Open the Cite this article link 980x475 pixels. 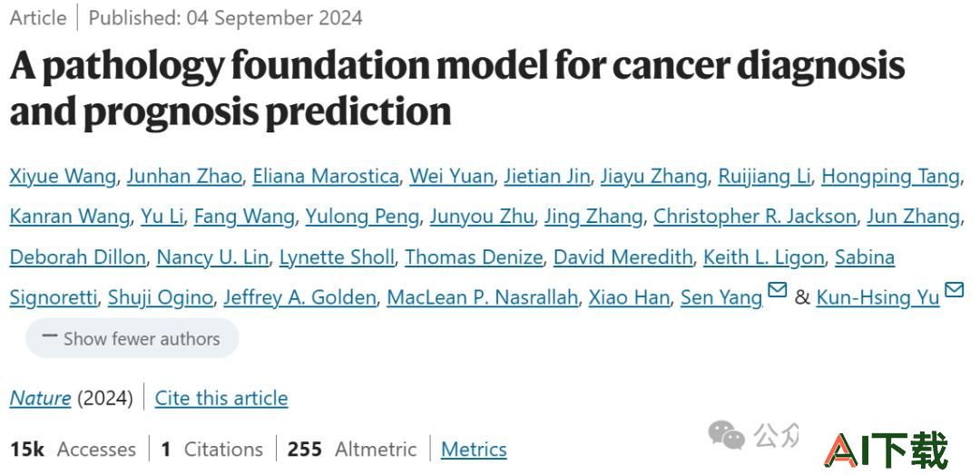[x=221, y=398]
